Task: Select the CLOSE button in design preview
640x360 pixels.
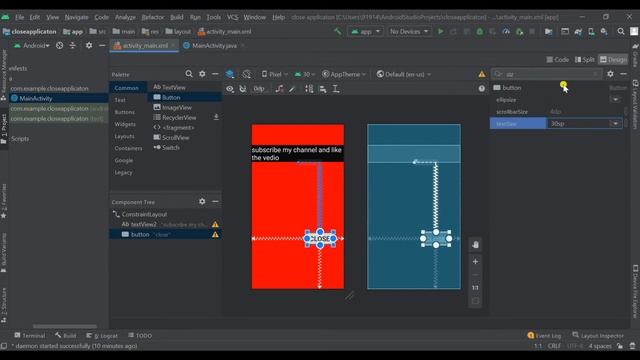Action: pos(320,238)
